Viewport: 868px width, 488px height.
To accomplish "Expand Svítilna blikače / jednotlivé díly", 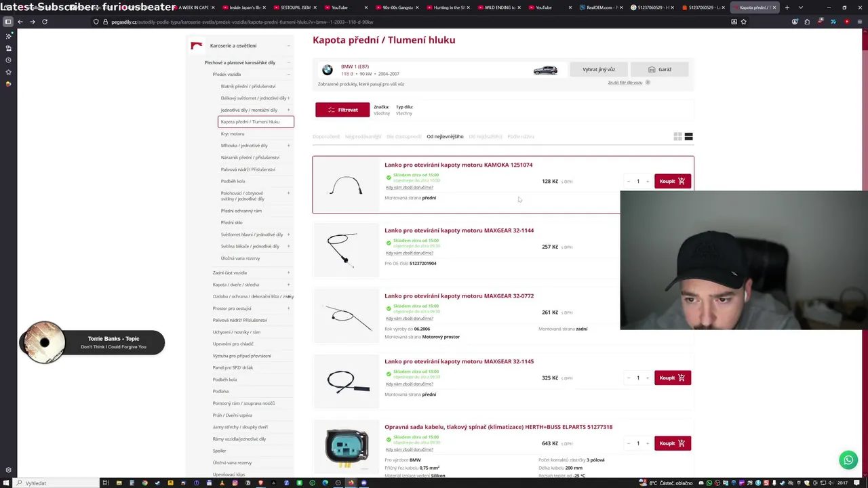I will pyautogui.click(x=288, y=246).
